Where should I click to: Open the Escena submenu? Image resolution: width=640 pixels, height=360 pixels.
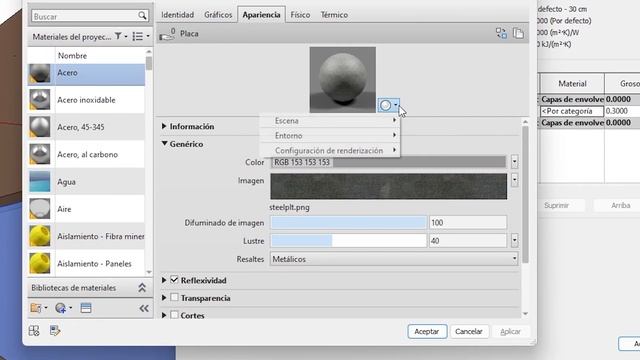[x=330, y=121]
